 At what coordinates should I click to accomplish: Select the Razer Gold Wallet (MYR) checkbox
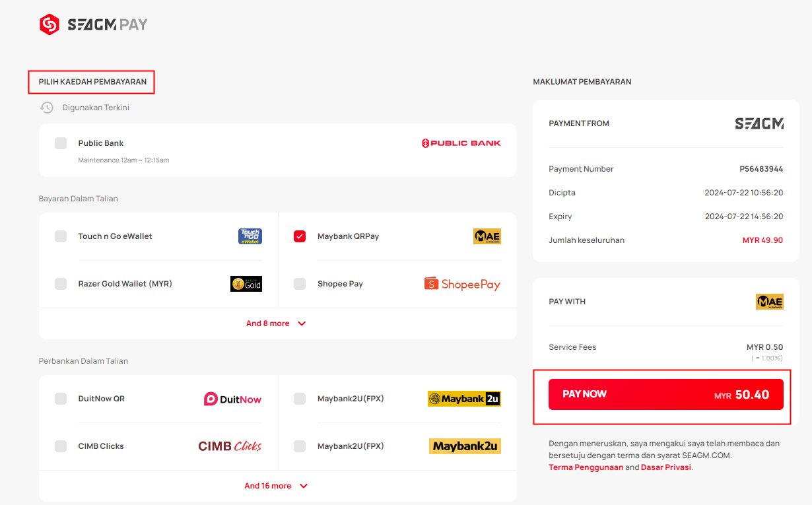tap(61, 284)
